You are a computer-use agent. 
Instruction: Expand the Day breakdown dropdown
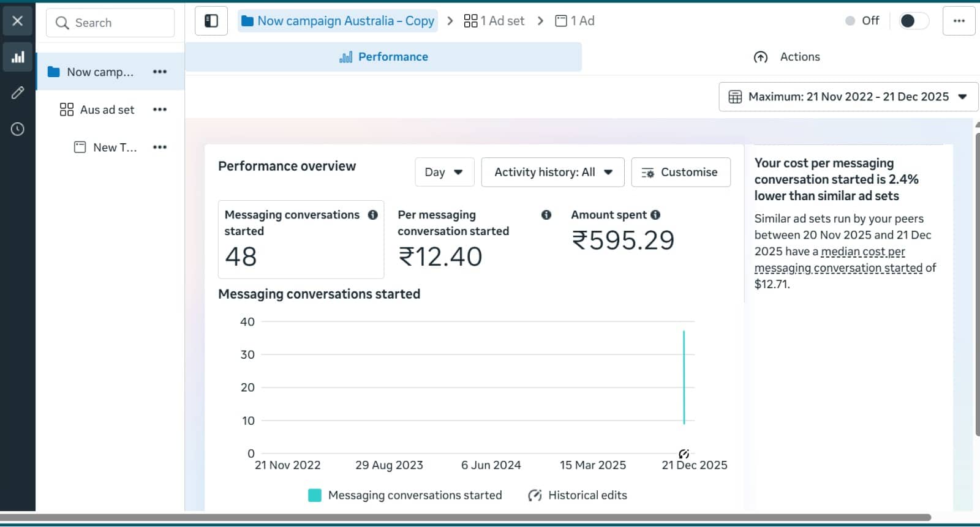[x=444, y=172]
